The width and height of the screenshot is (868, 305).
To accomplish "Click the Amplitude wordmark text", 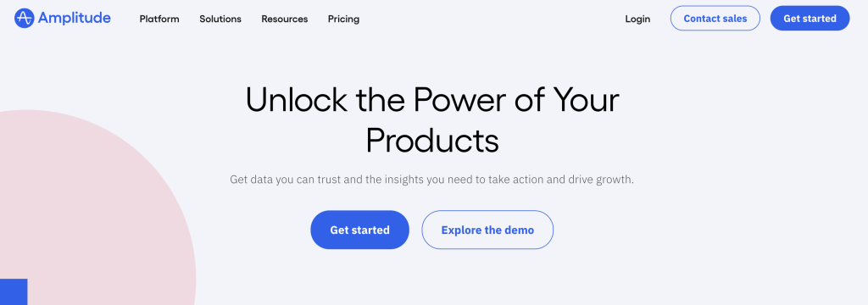I will (x=75, y=18).
